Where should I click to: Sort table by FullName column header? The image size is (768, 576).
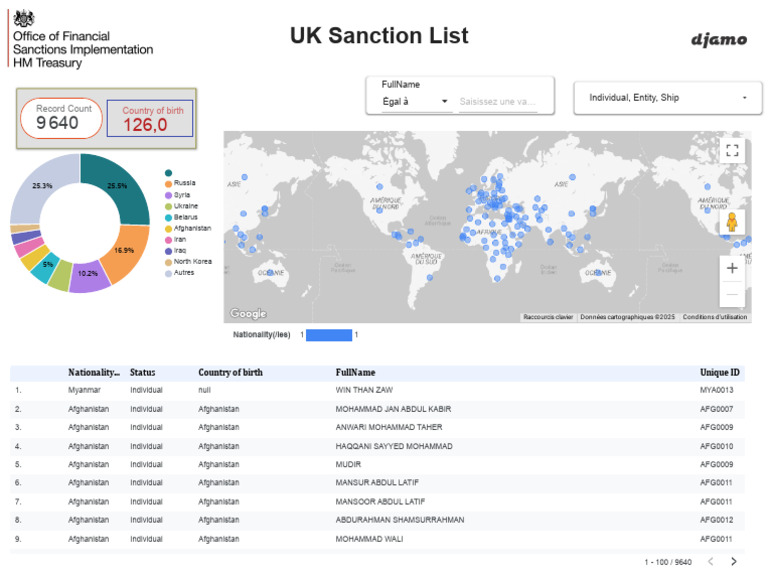click(x=355, y=372)
